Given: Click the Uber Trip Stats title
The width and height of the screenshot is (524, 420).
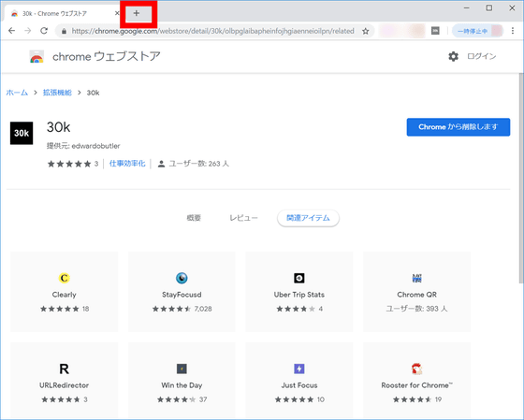Looking at the screenshot, I should pos(299,295).
